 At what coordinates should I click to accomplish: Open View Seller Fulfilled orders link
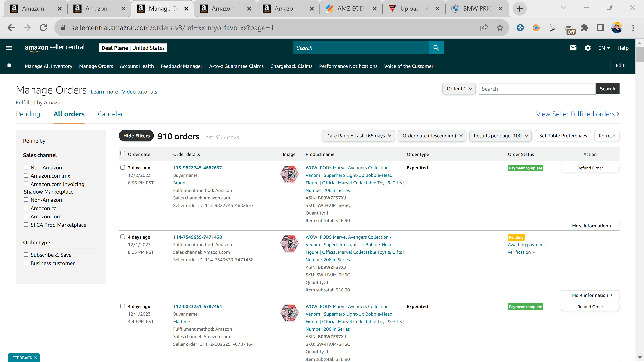tap(577, 114)
